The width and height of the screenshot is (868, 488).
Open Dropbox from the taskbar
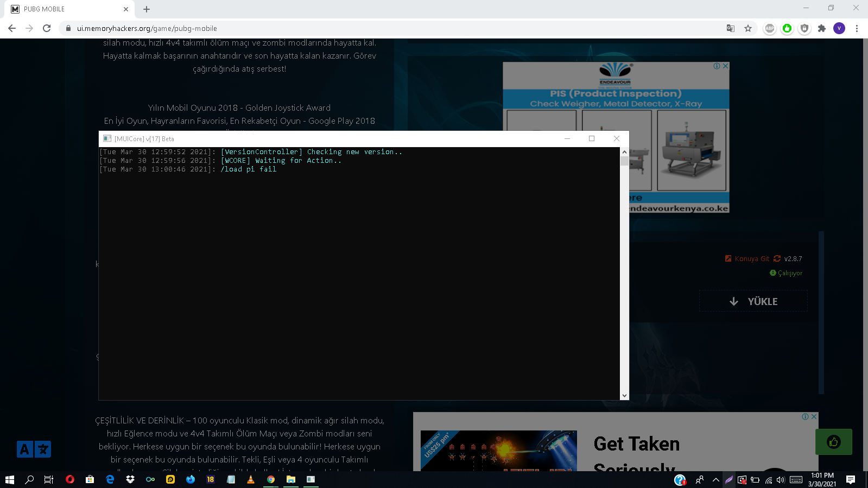tap(130, 479)
